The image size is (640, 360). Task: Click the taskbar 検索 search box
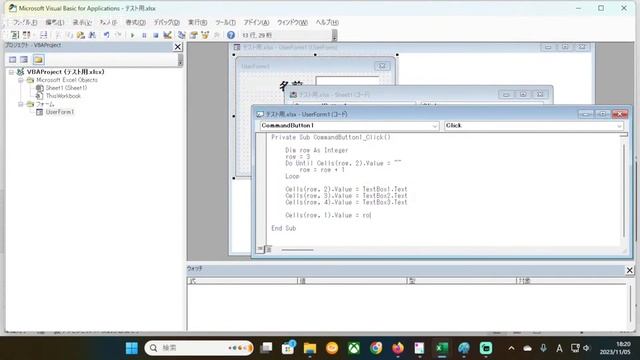[x=199, y=348]
